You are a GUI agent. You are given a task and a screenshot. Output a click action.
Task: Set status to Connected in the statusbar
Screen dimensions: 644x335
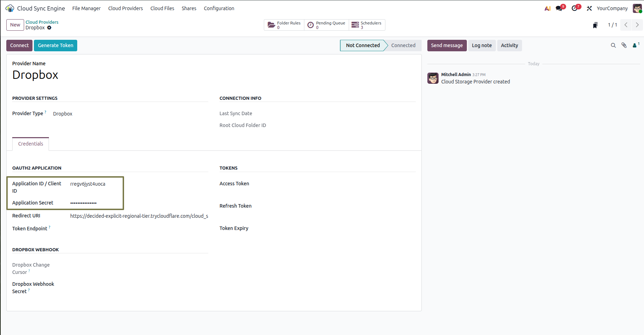pyautogui.click(x=403, y=45)
